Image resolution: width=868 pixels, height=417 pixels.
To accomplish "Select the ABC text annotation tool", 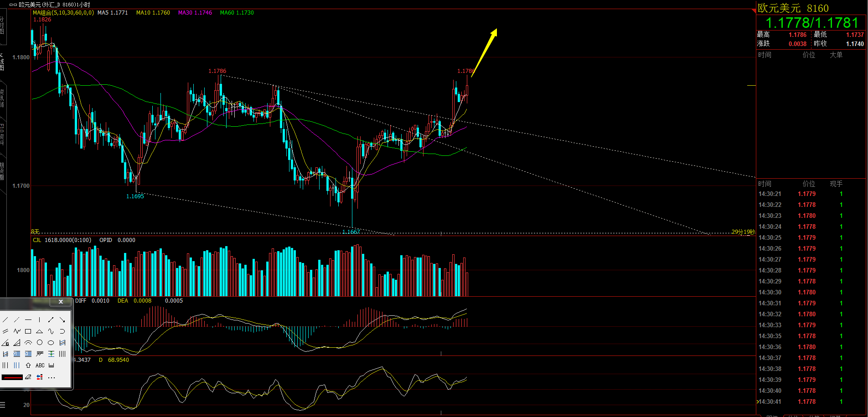I will click(40, 366).
